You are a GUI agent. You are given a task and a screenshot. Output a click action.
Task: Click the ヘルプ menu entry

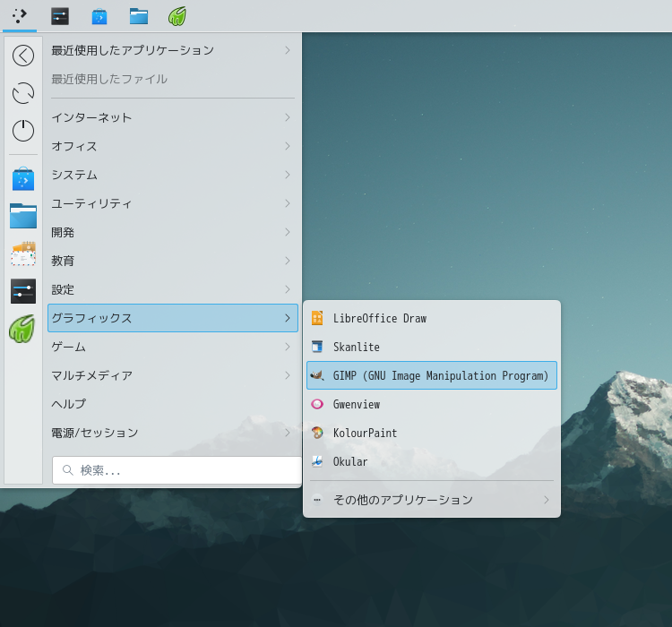point(173,404)
